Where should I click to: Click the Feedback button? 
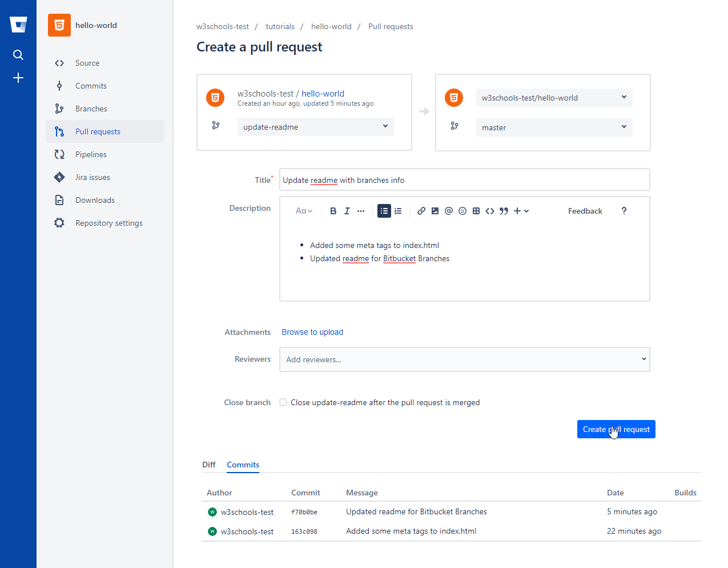tap(585, 211)
